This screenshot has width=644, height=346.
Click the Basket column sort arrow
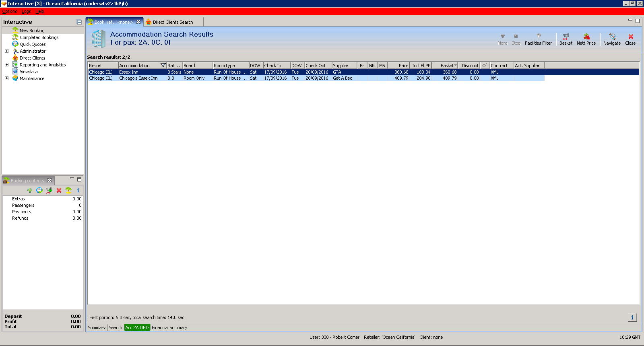(455, 66)
